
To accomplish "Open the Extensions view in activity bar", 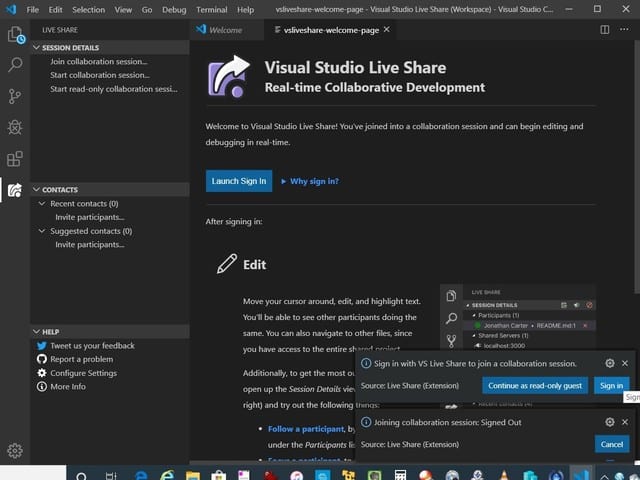I will [15, 159].
